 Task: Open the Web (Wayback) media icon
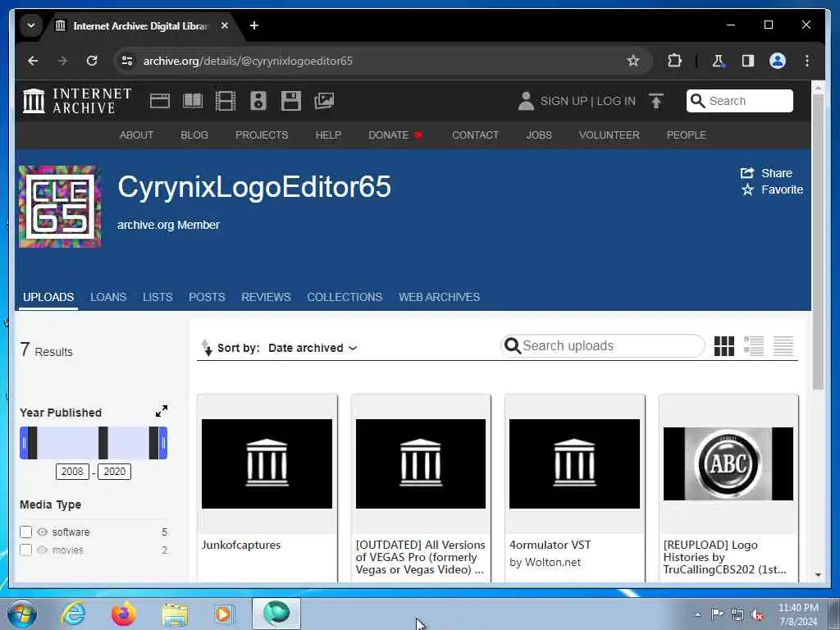pos(160,101)
